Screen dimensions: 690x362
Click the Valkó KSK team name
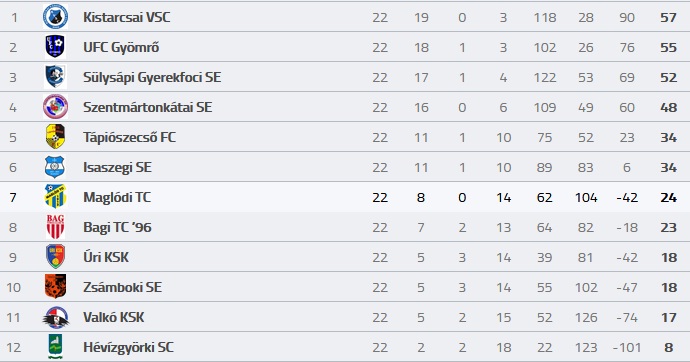click(114, 317)
